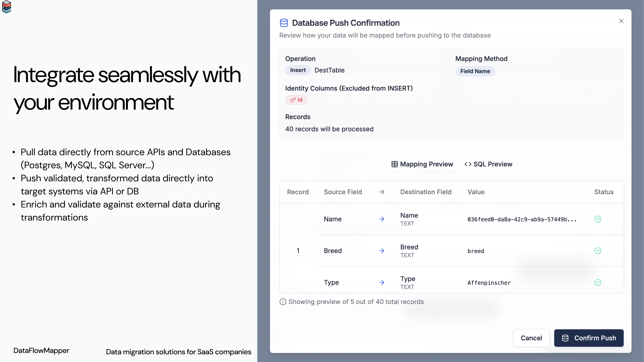Image resolution: width=644 pixels, height=362 pixels.
Task: Click the Status column header
Action: click(604, 192)
